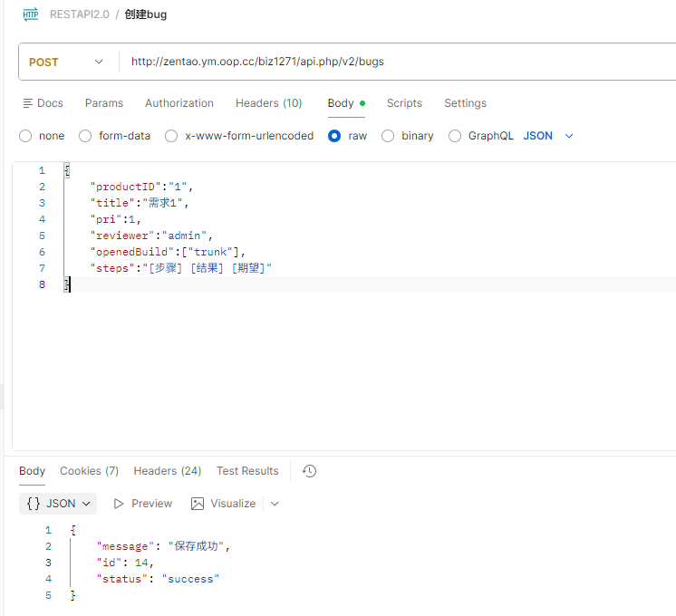Expand the Visualize options chevron
The width and height of the screenshot is (676, 616).
point(275,504)
